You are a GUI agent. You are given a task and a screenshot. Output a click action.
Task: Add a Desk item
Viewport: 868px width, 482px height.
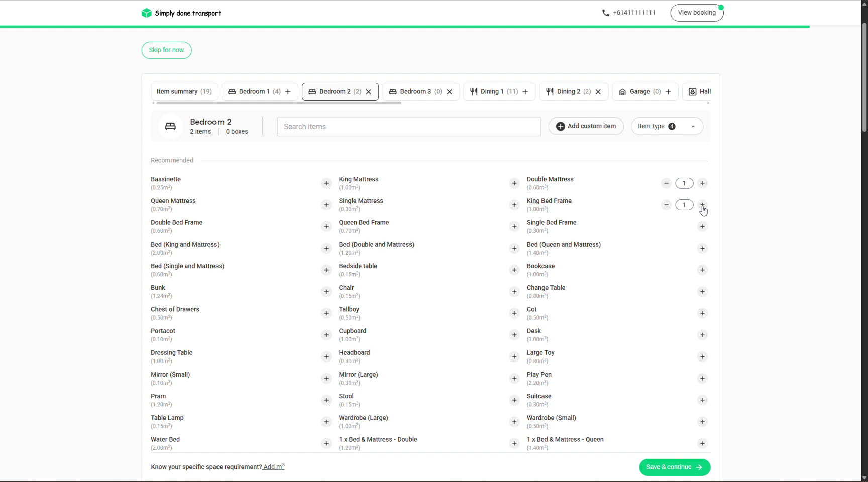702,335
